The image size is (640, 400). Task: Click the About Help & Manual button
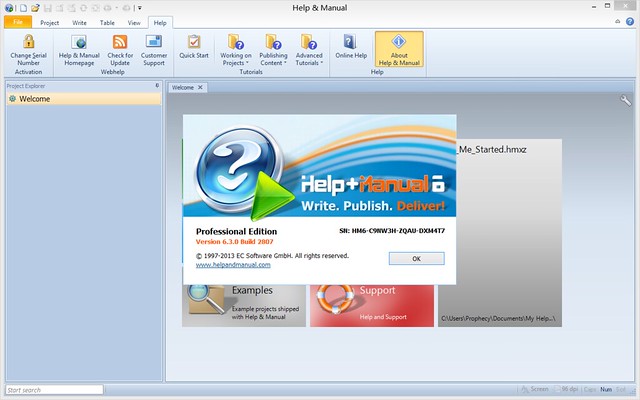click(399, 49)
